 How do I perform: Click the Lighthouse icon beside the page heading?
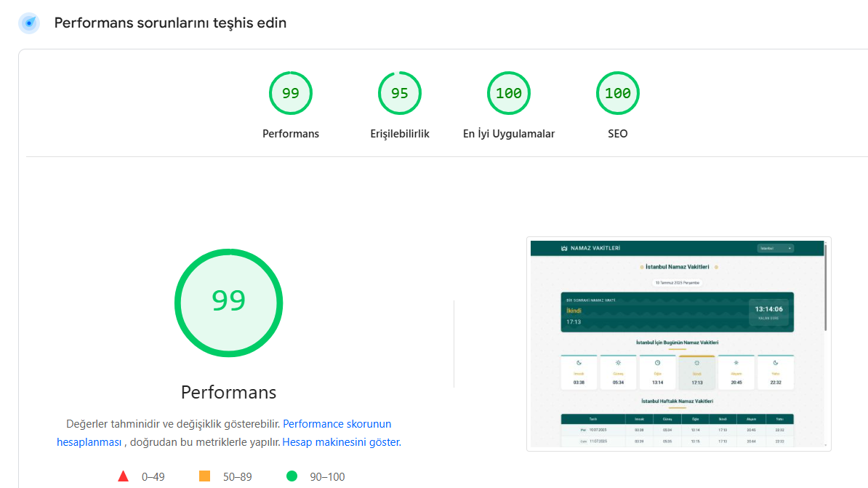pos(29,23)
